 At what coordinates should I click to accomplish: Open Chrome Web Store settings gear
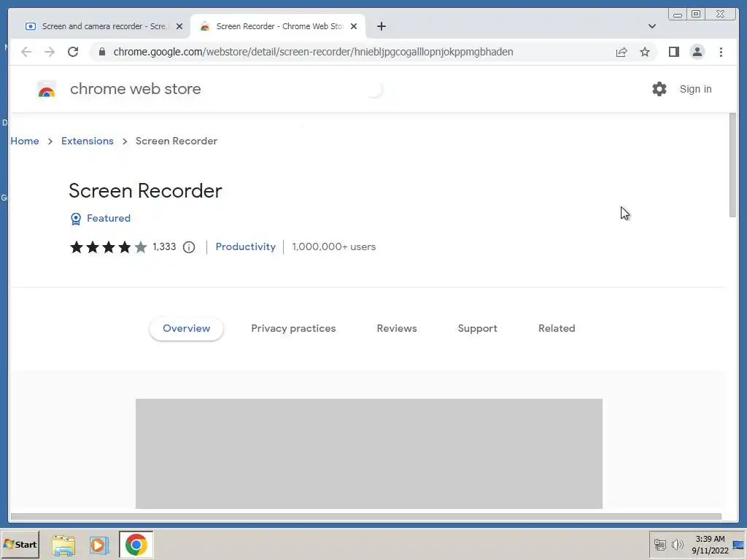click(659, 89)
